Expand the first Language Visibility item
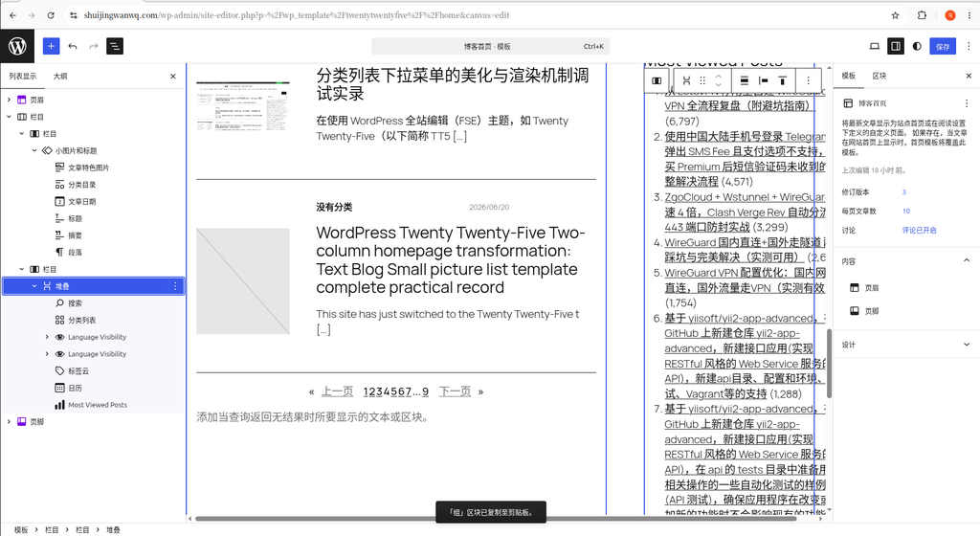 (47, 337)
